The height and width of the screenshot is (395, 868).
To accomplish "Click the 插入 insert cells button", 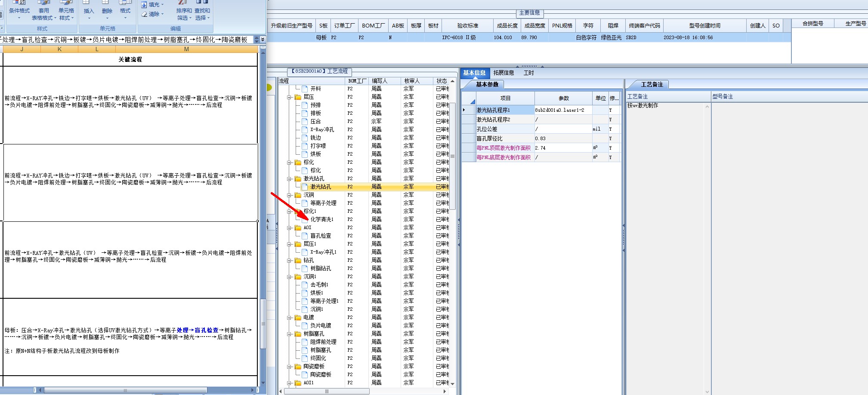I will click(89, 11).
